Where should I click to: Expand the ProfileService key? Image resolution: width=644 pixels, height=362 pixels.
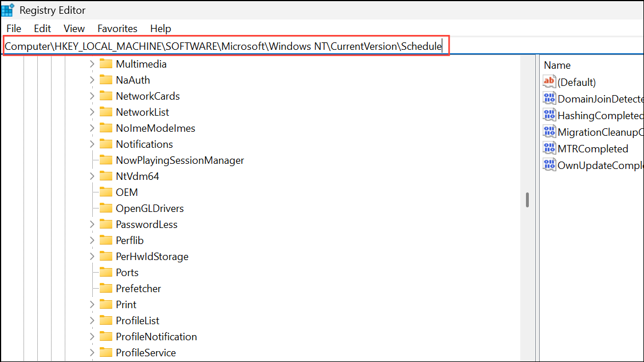(x=92, y=353)
